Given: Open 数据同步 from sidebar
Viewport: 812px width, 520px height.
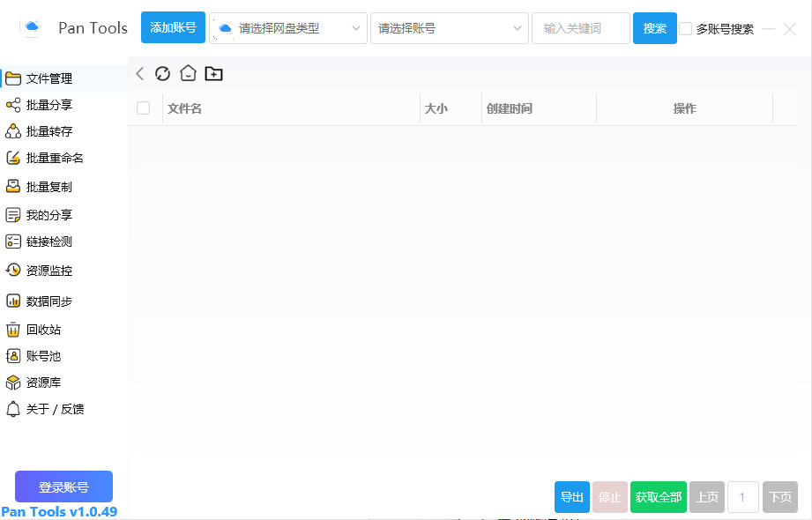Looking at the screenshot, I should click(x=63, y=301).
